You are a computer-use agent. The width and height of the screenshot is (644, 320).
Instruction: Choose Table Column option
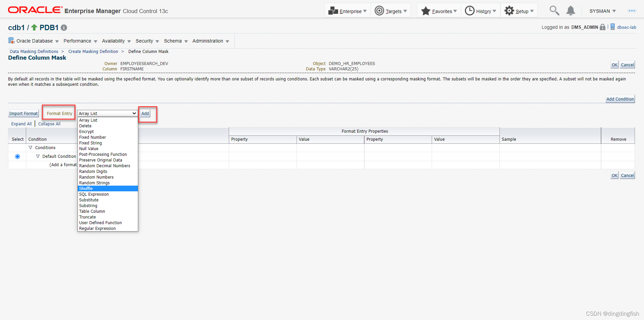(108, 211)
